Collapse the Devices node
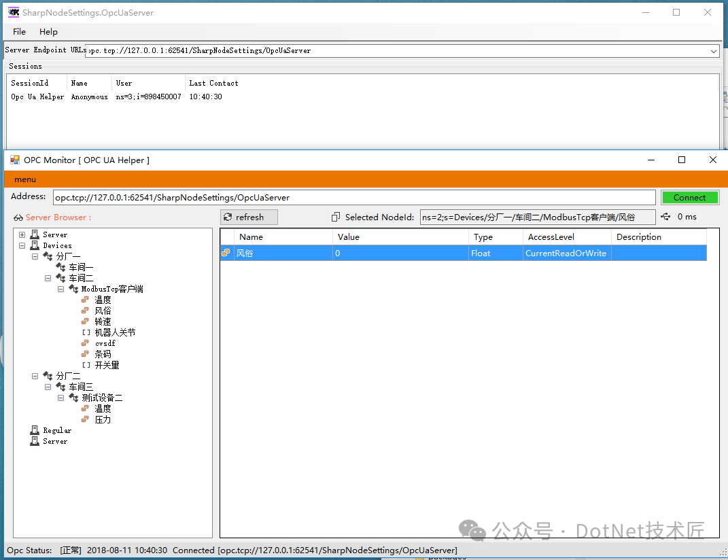This screenshot has width=728, height=560. pos(21,245)
